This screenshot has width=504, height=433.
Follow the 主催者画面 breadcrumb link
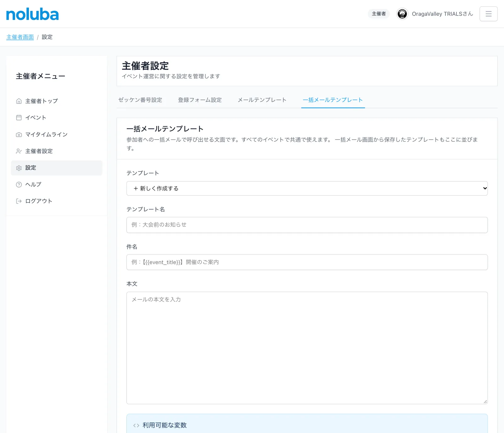click(20, 37)
